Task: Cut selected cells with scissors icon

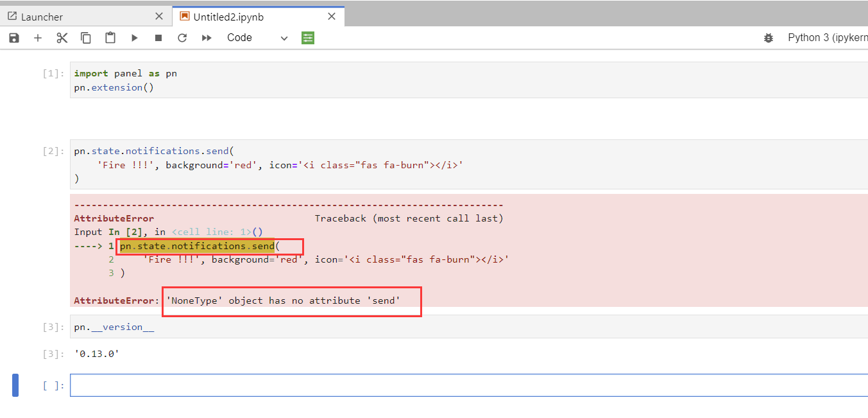Action: [x=62, y=38]
